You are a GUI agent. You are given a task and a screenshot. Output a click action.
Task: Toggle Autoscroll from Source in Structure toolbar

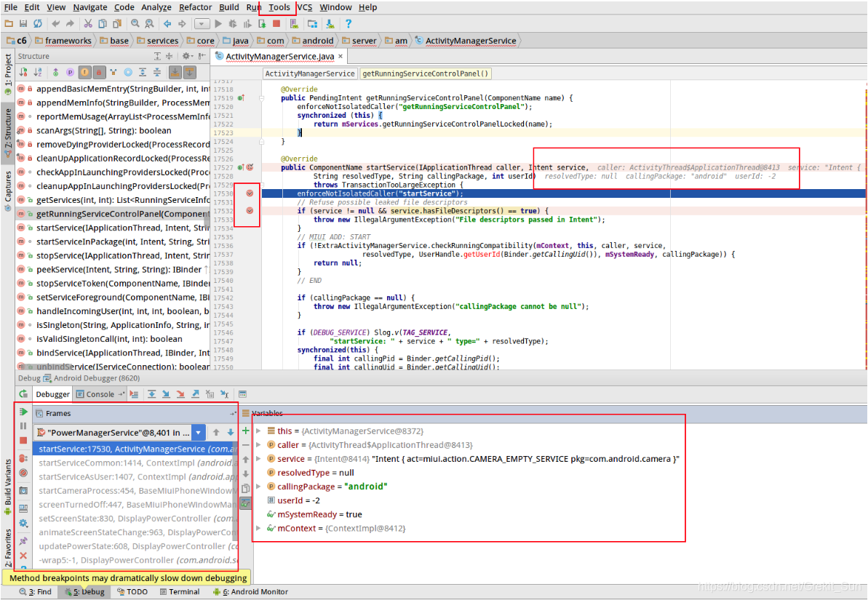[189, 72]
